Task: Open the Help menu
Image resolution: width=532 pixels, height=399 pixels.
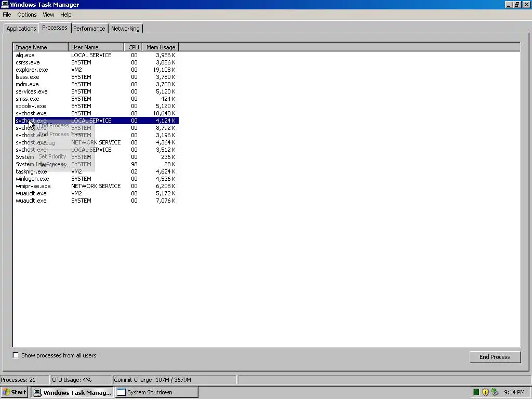Action: click(66, 15)
